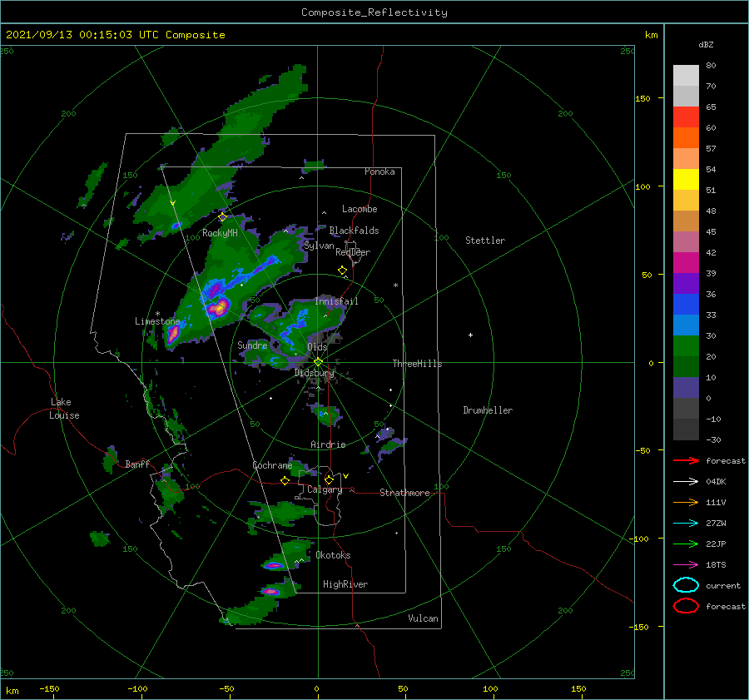Click the yellow diamond marker above Calgary
749x700 pixels.
tap(329, 479)
